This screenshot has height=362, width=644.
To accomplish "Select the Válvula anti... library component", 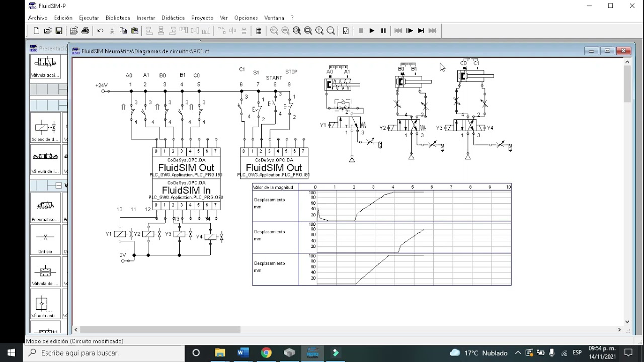I will click(45, 304).
